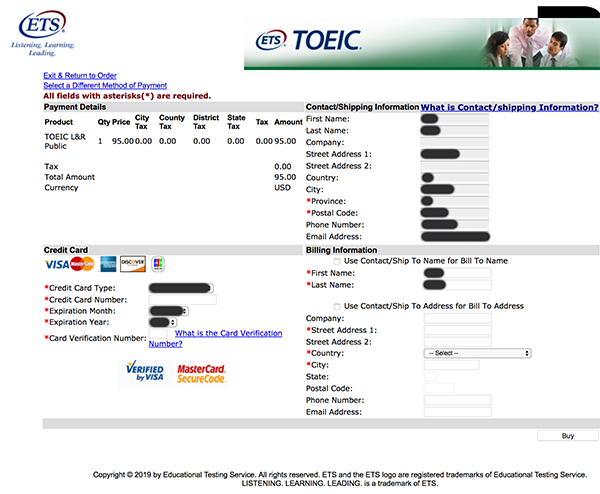Click the Credit Card section header

pyautogui.click(x=65, y=250)
